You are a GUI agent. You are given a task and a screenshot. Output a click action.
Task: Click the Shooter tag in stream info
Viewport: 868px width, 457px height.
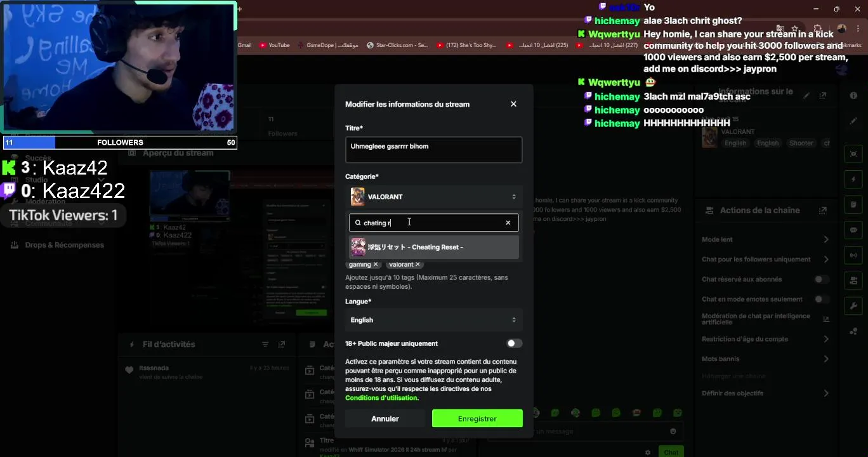coord(801,143)
